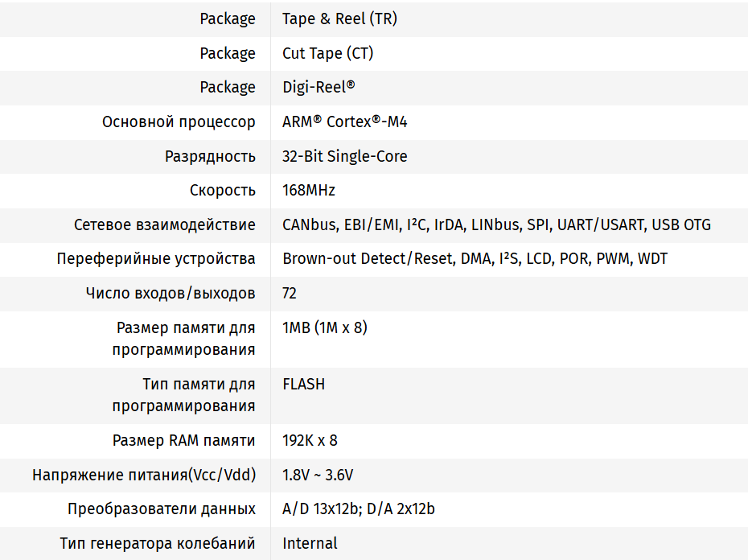Select the "FLASH" memory type value
Image resolution: width=748 pixels, height=560 pixels.
coord(304,384)
